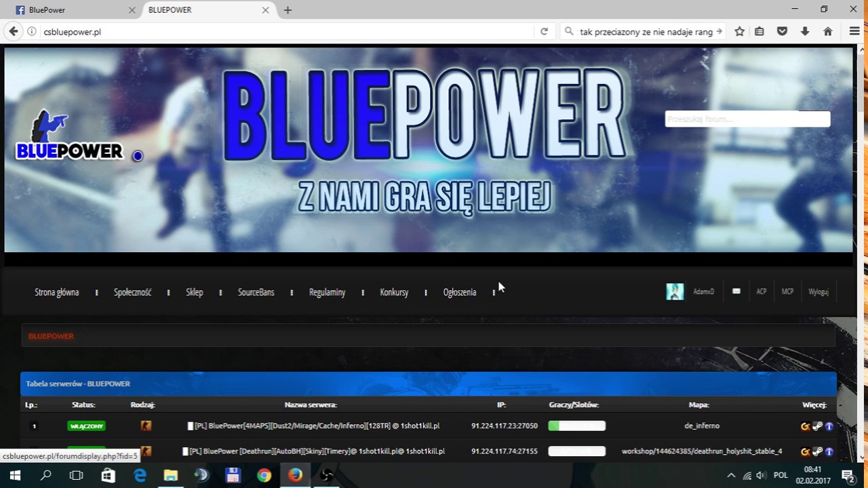
Task: Open the taskbar search magnifier
Action: 46,475
